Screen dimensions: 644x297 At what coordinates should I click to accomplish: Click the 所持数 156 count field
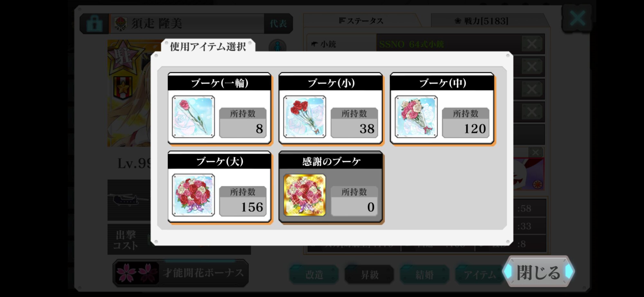(243, 201)
